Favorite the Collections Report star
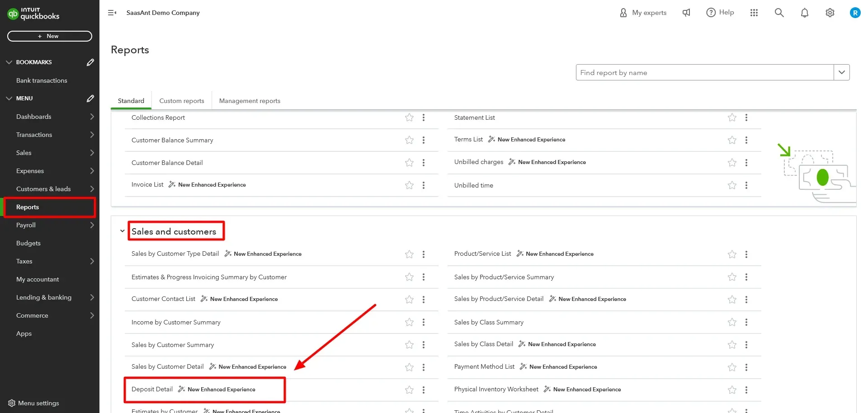This screenshot has height=413, width=868. pos(409,117)
